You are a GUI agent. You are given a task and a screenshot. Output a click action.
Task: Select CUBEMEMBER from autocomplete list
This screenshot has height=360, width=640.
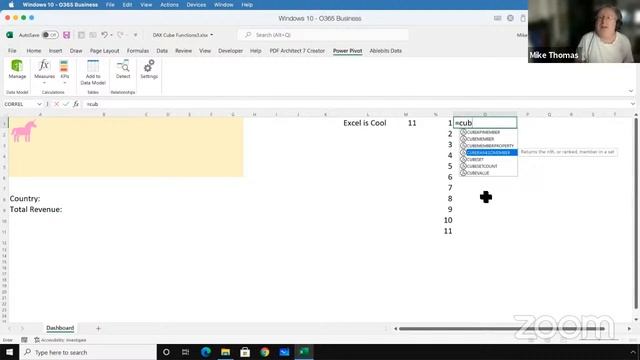(x=489, y=139)
